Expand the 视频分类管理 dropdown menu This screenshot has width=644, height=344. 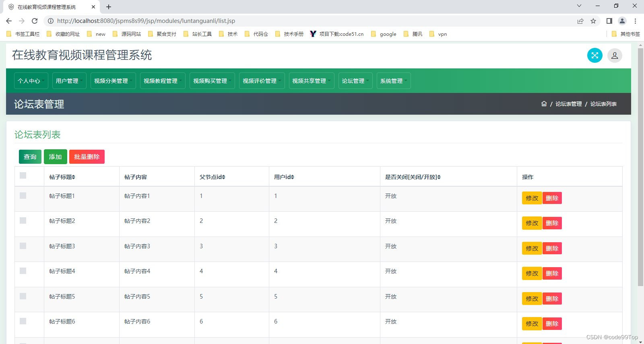[113, 81]
